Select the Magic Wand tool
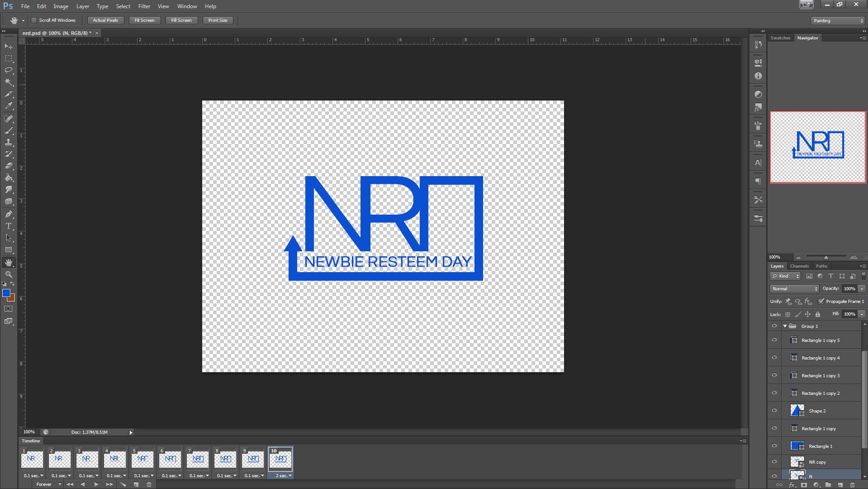 (9, 82)
